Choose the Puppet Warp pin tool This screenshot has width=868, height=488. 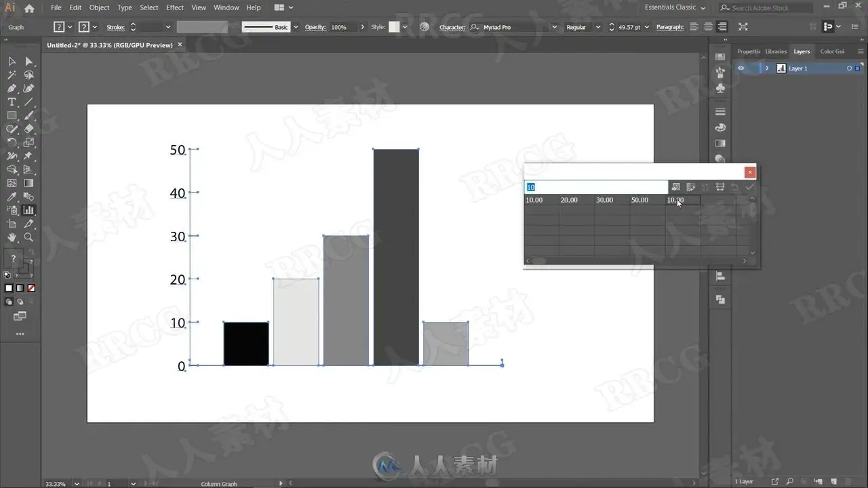[x=28, y=156]
